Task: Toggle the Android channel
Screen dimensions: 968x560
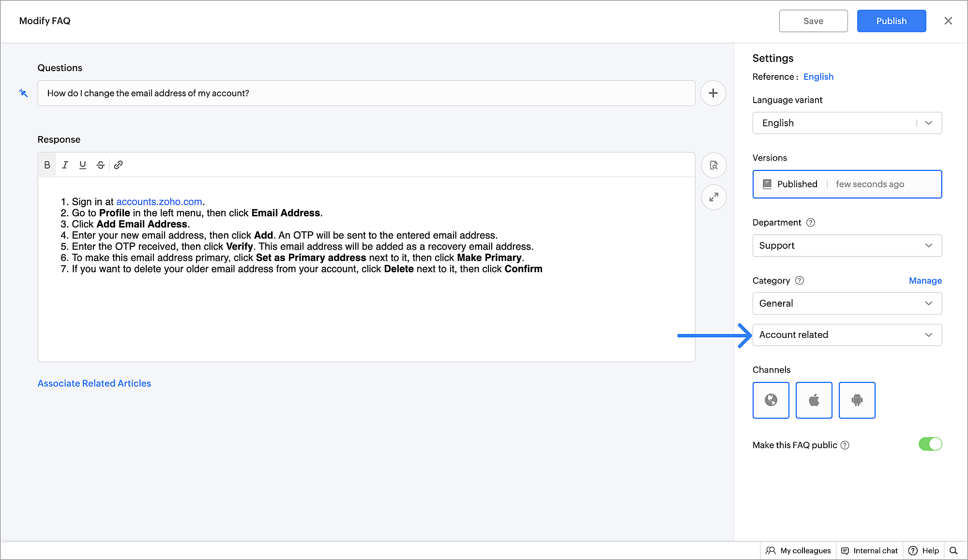Action: pyautogui.click(x=857, y=400)
